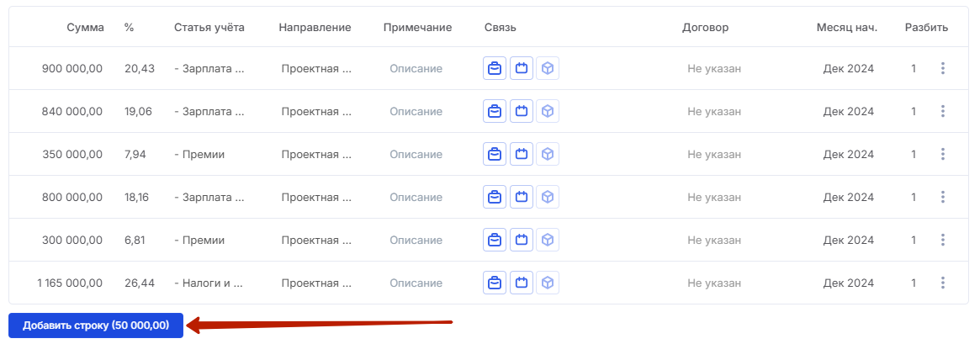Open three-dot menu for 350 000,00 row

pos(942,154)
